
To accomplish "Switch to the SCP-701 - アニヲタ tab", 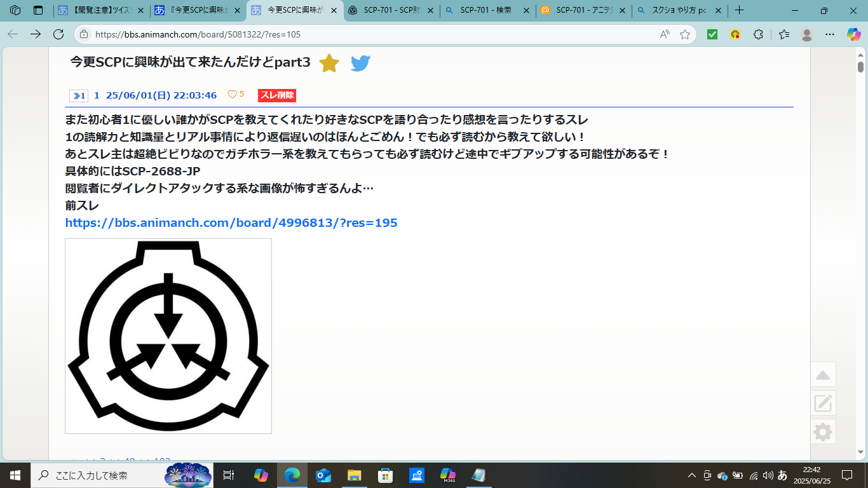I will [x=584, y=10].
